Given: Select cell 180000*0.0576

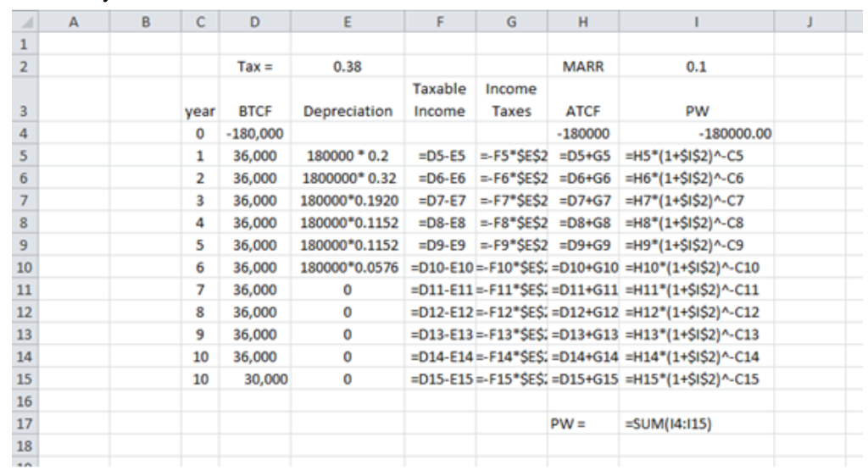Looking at the screenshot, I should pos(347,267).
